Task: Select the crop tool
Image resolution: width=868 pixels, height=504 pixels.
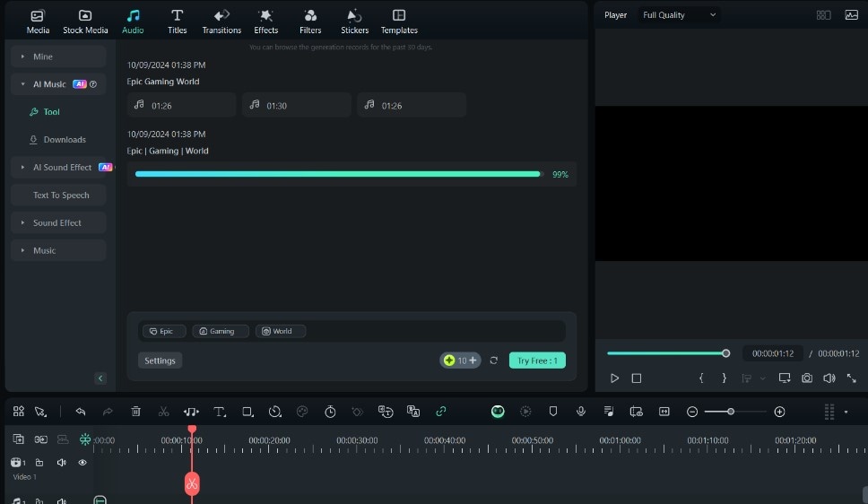Action: (247, 412)
